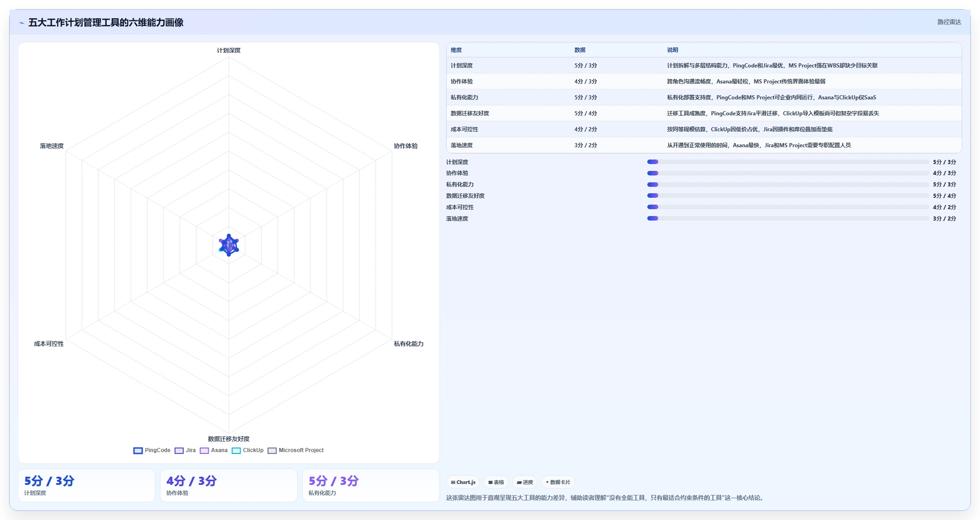
Task: Click the 计划深度 radar axis label
Action: coord(229,51)
